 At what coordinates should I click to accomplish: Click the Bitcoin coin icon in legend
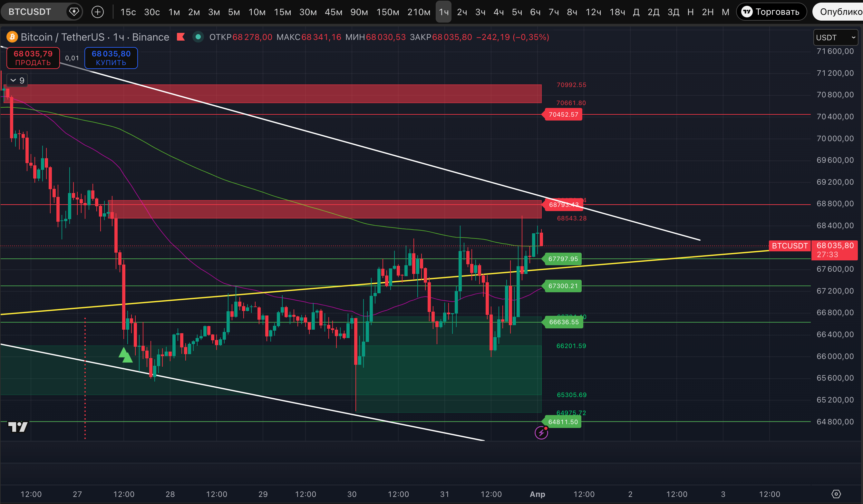coord(12,37)
